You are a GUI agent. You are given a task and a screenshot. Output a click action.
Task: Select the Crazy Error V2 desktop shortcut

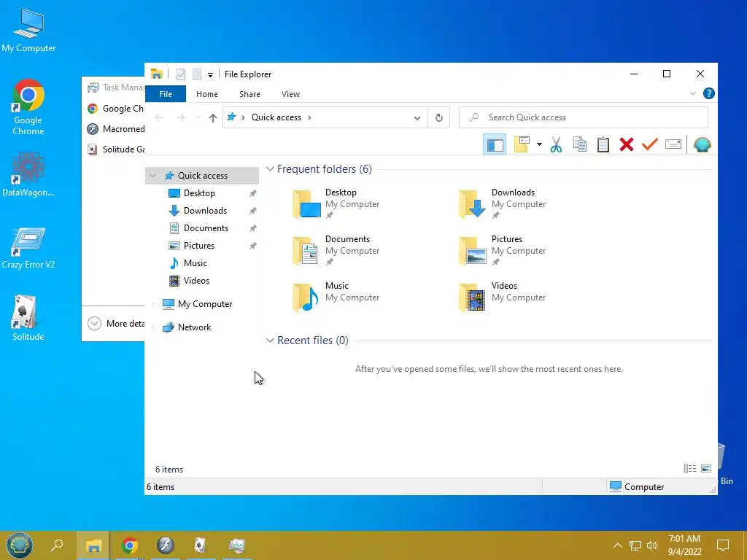point(28,248)
